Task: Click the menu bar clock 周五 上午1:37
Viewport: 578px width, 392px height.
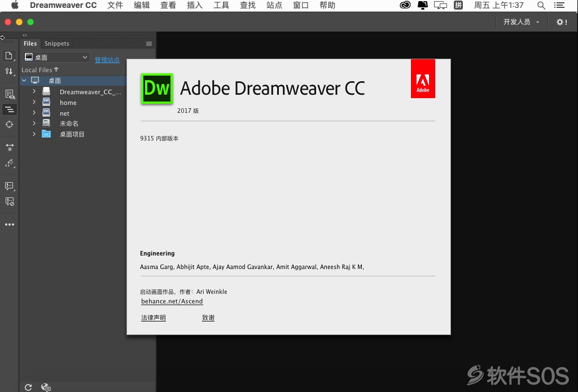Action: 499,5
